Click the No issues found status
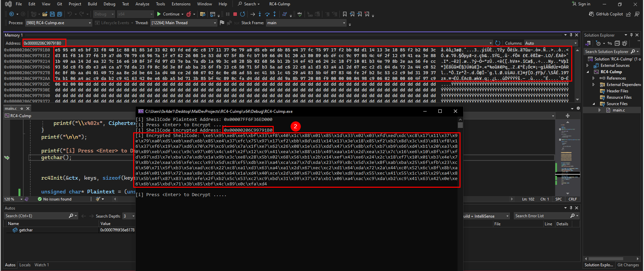 55,199
